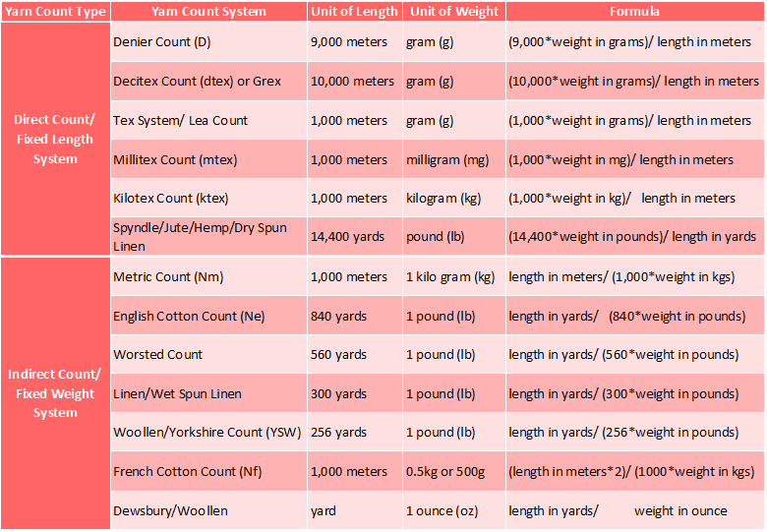Image resolution: width=767 pixels, height=532 pixels.
Task: Select the Kilotex Count (ktex) cell
Action: point(171,199)
